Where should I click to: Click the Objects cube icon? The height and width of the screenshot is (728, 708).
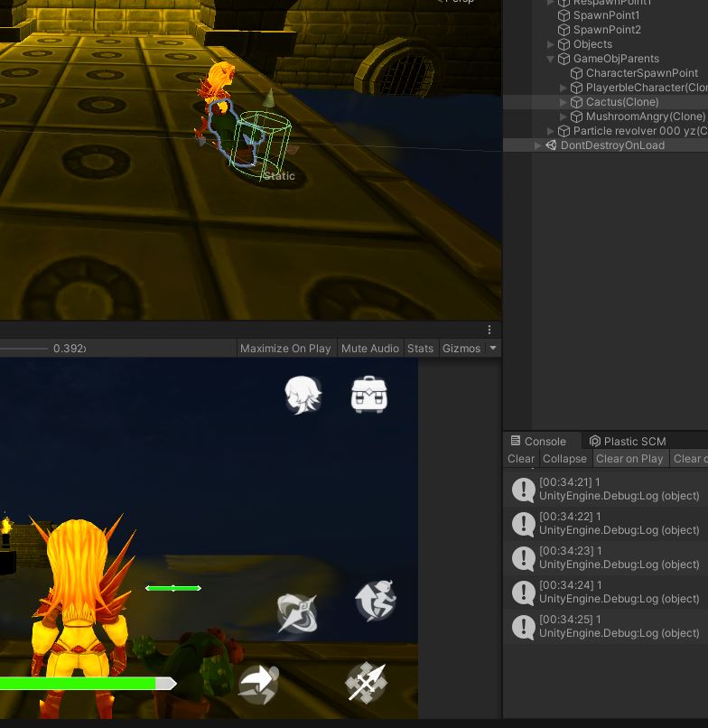click(564, 44)
